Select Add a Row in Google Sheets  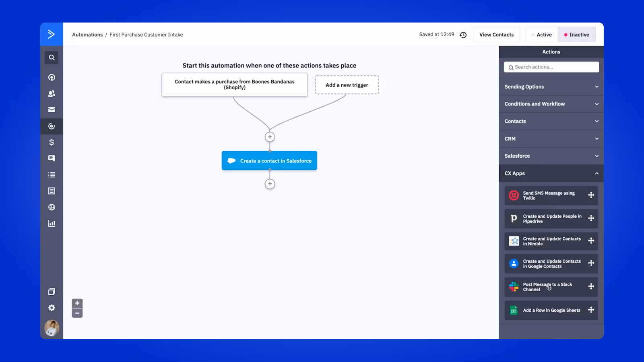click(x=551, y=310)
